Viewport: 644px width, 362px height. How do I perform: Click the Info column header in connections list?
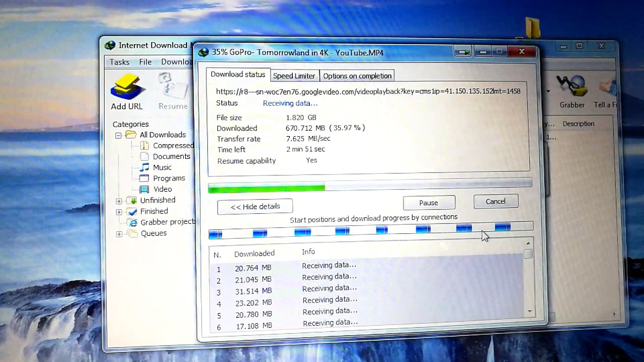[308, 251]
